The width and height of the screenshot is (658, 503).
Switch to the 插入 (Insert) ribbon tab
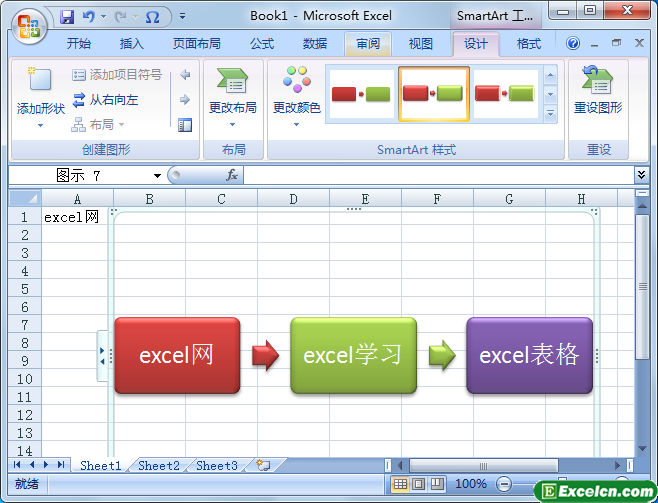pos(131,44)
